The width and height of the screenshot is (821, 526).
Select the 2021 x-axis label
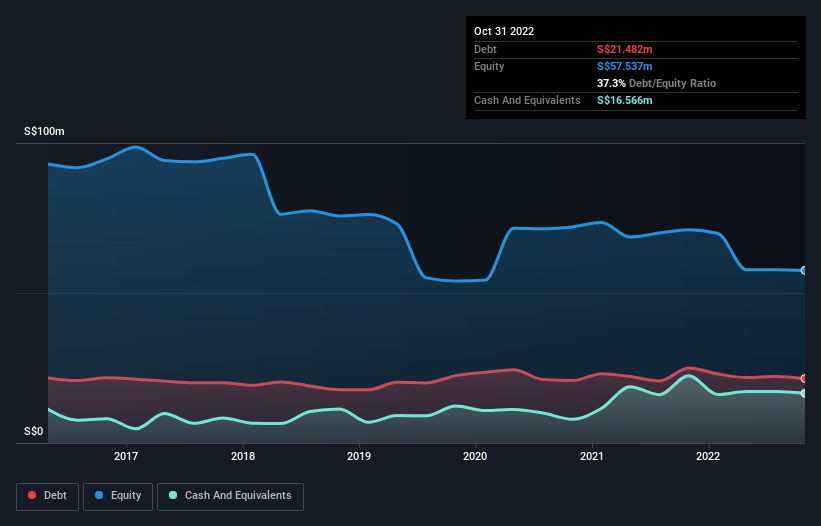pos(592,456)
